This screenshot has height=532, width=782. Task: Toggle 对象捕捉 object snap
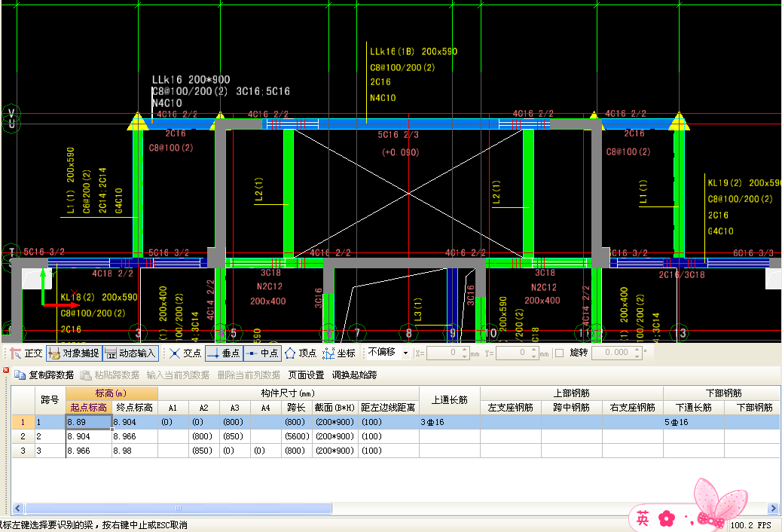(x=75, y=353)
